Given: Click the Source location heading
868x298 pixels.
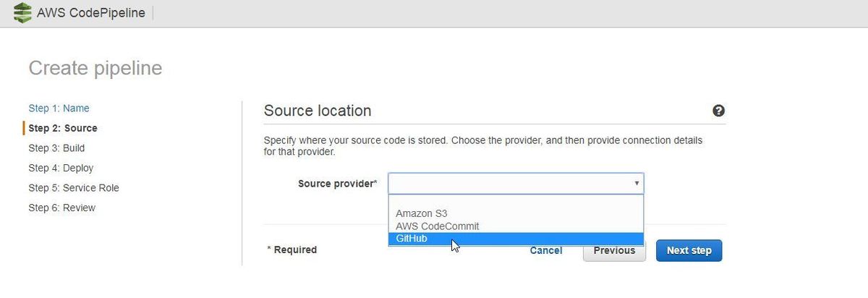Looking at the screenshot, I should [318, 111].
